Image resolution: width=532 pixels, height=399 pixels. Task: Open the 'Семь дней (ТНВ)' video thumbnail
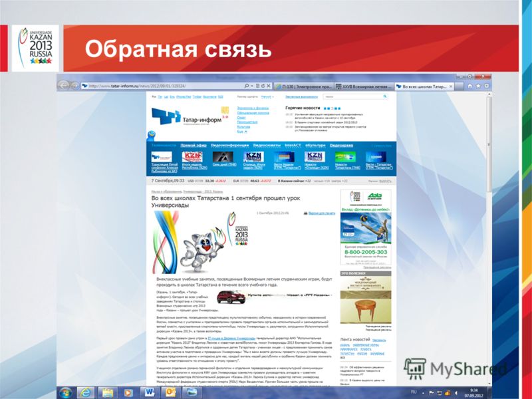[x=223, y=157]
